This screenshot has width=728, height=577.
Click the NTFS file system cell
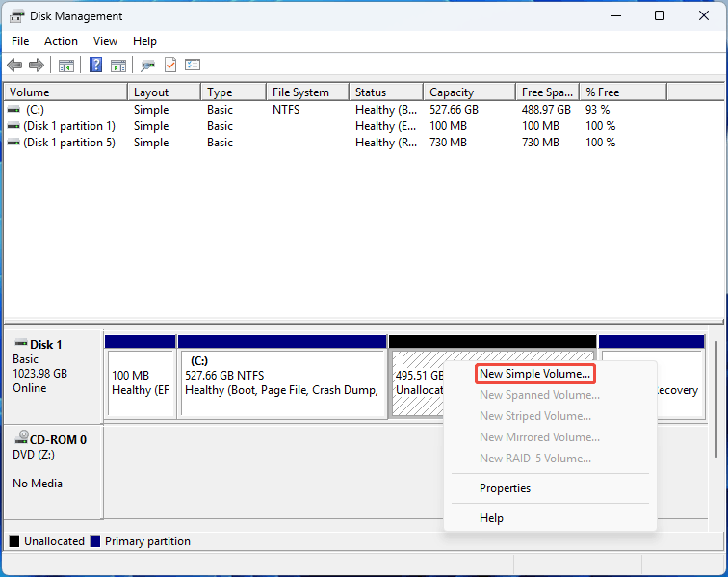tap(286, 110)
